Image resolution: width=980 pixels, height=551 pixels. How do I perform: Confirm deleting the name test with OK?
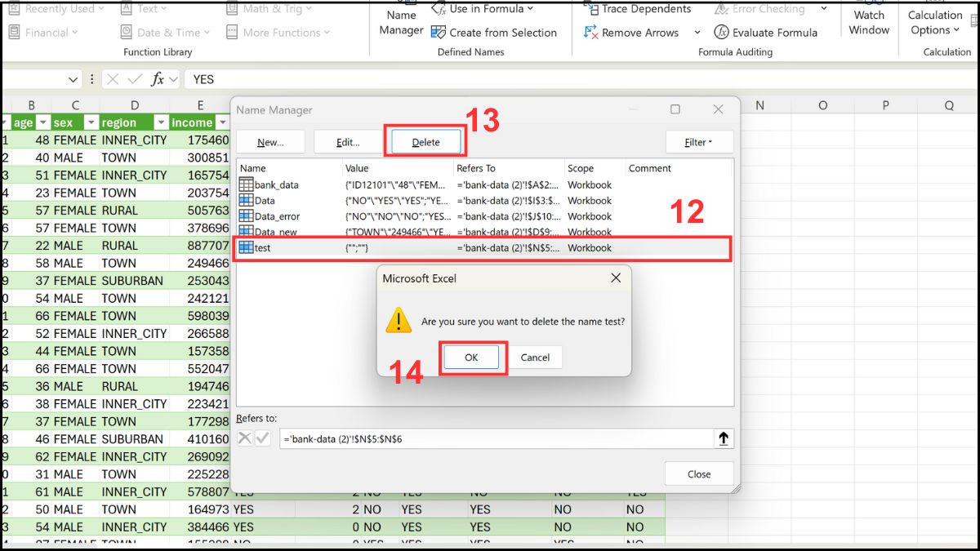[x=471, y=357]
